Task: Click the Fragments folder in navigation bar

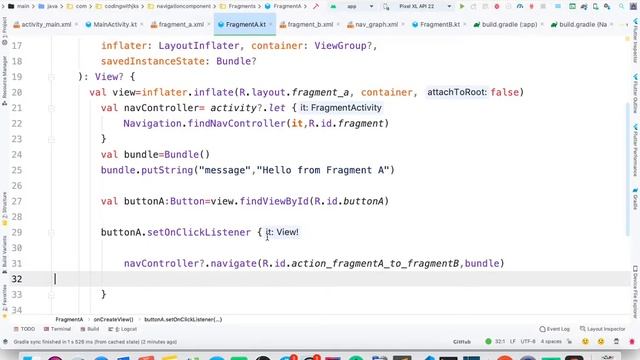Action: (x=238, y=7)
